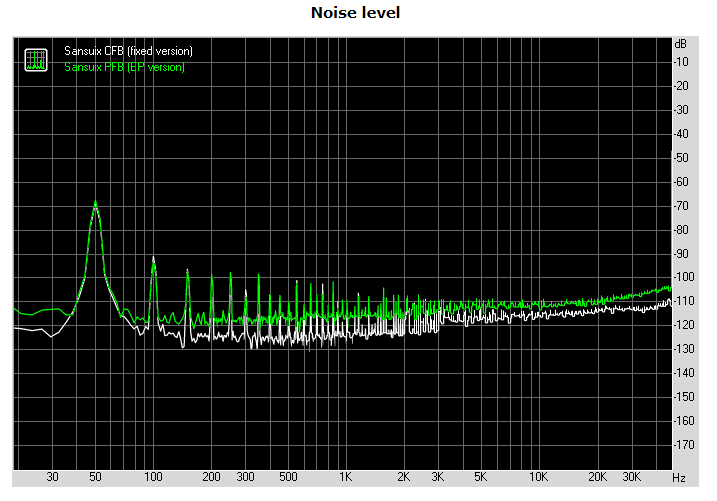Click the dB unit label
The image size is (717, 501).
[680, 44]
